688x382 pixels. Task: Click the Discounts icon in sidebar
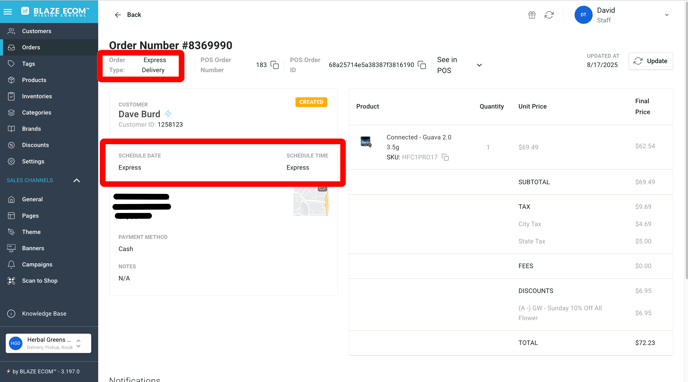click(11, 145)
